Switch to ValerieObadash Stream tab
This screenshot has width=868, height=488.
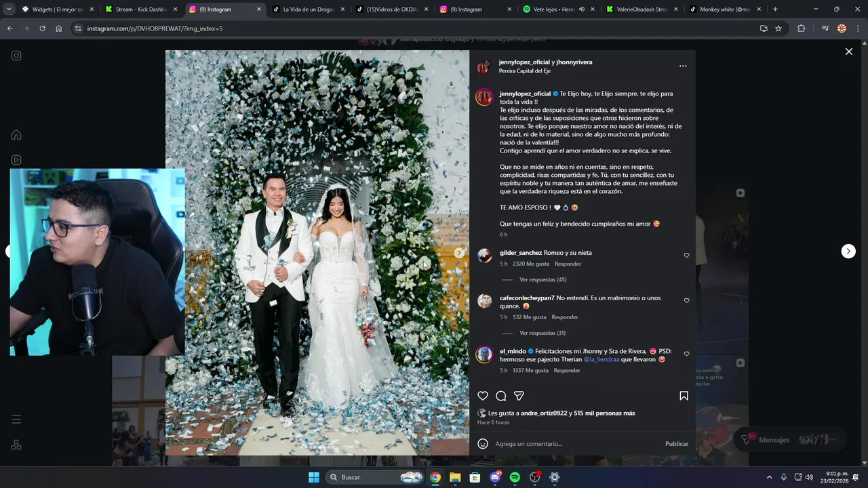click(641, 9)
